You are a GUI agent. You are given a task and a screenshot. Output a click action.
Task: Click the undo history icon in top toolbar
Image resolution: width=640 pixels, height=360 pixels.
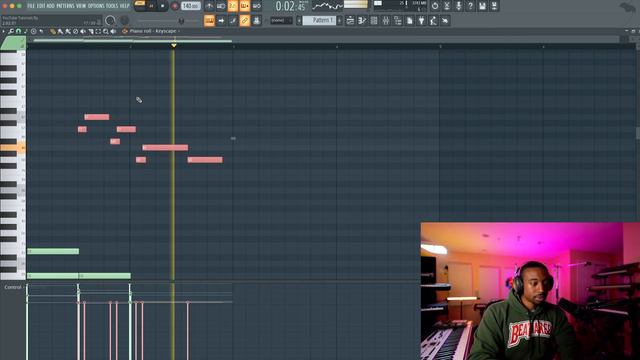click(435, 6)
